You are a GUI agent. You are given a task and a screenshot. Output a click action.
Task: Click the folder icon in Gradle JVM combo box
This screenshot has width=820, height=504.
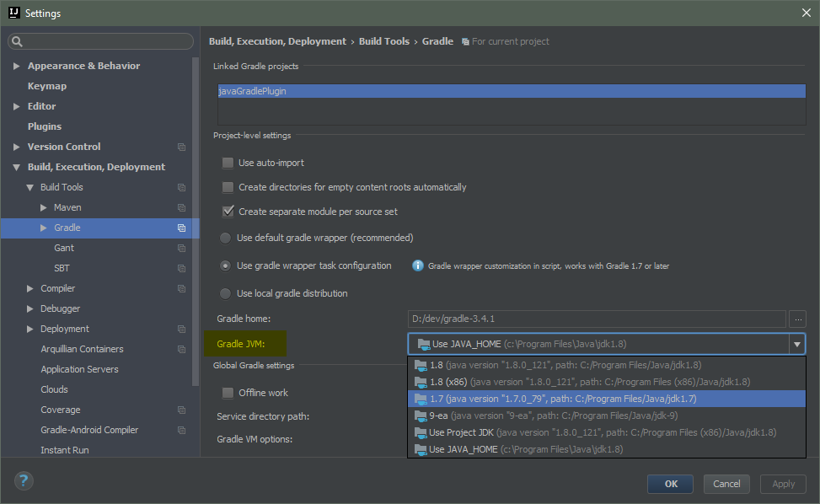[x=424, y=344]
